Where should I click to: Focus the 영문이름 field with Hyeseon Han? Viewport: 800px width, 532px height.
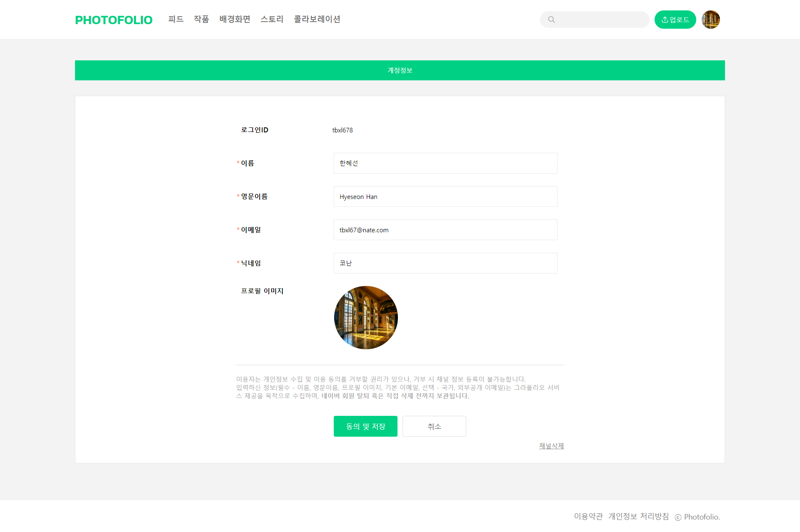click(x=445, y=196)
